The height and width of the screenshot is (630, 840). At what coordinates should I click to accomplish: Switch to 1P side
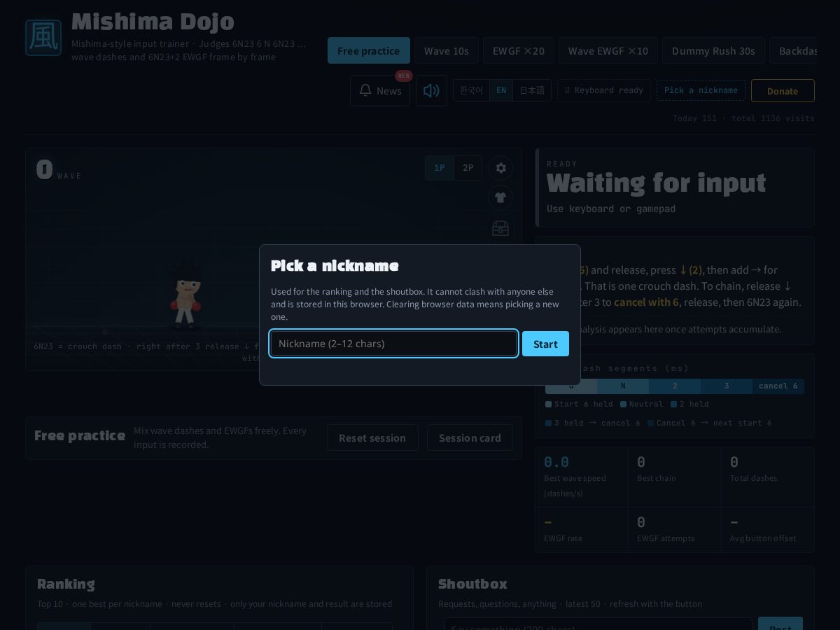pos(440,168)
